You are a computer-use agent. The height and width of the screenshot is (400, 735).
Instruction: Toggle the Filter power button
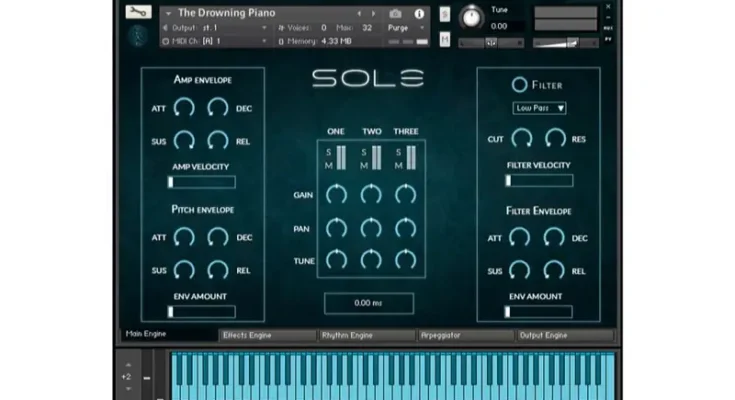click(519, 85)
